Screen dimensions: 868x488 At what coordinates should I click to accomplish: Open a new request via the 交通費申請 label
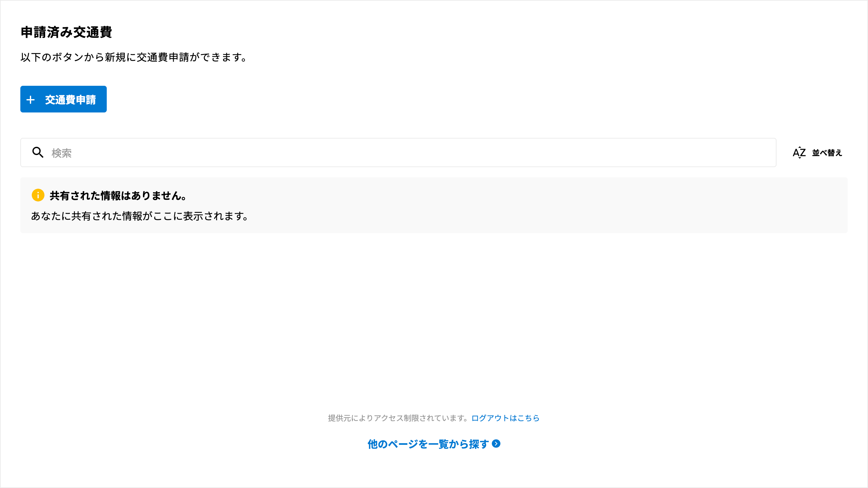coord(71,100)
